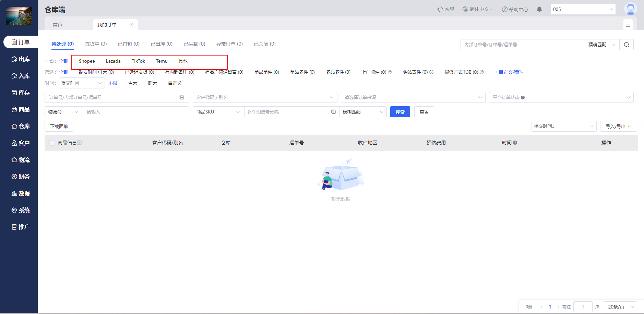Open the 精确匹配 dropdown
This screenshot has width=644, height=314.
tap(602, 45)
